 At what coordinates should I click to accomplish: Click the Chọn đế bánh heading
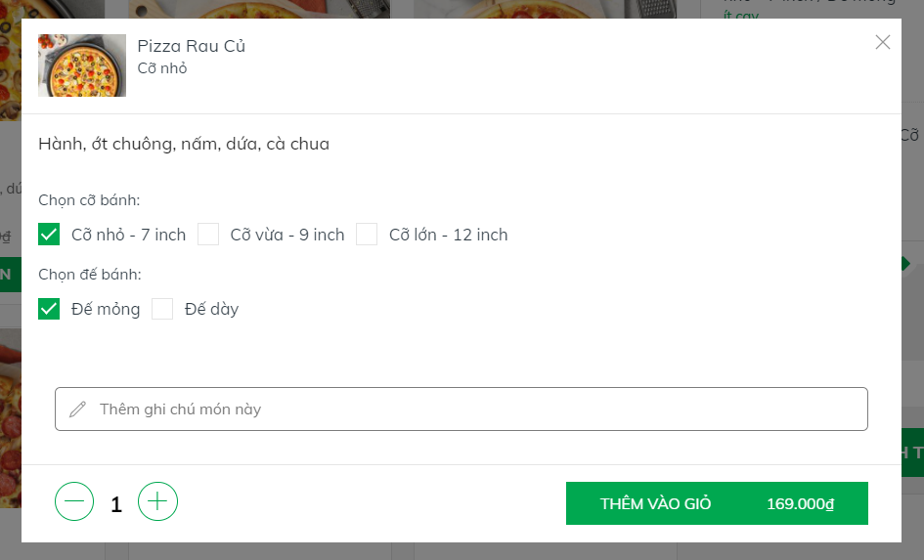coord(90,275)
